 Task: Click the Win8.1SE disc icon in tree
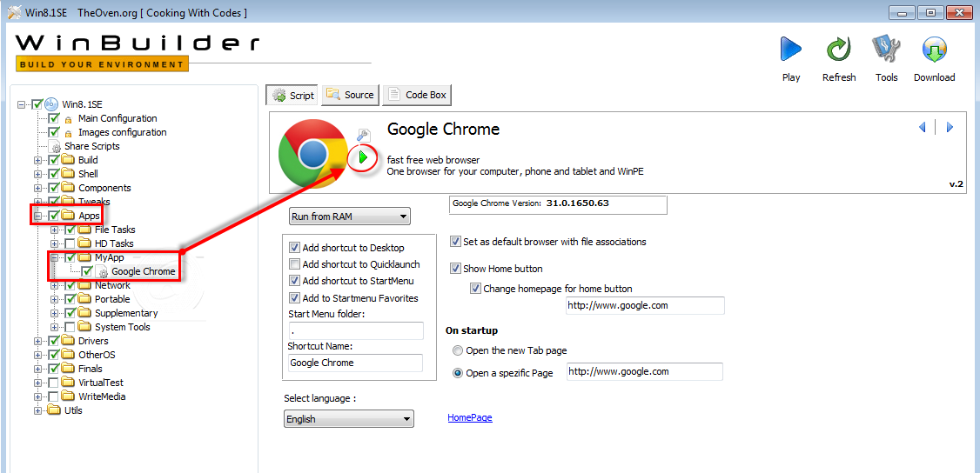pos(51,104)
